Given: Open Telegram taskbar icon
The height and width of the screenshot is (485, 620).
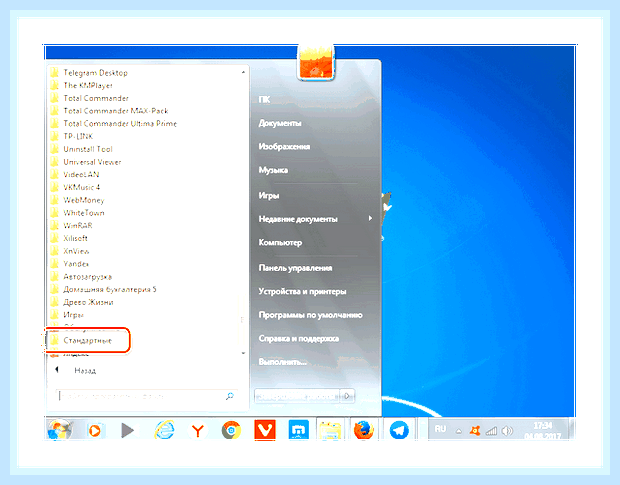Looking at the screenshot, I should coord(399,430).
